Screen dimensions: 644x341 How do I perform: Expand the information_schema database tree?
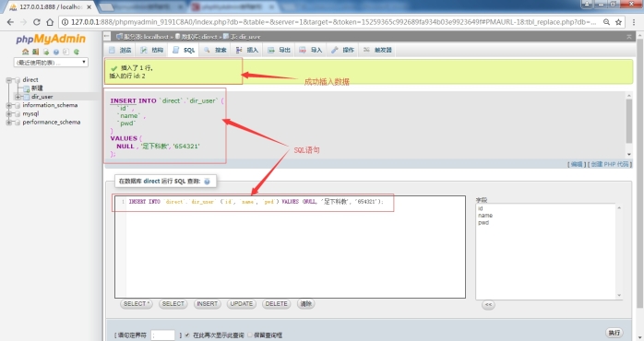pos(8,105)
